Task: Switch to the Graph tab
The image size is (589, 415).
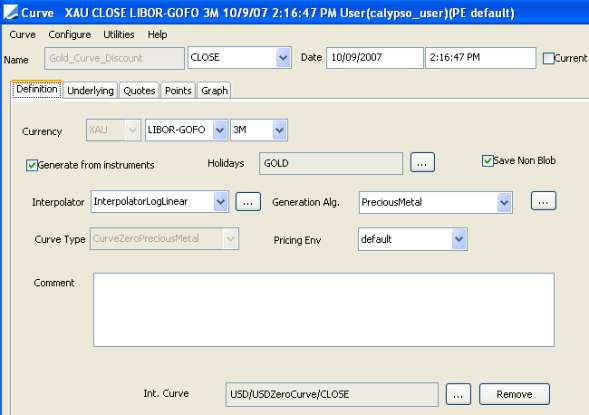Action: (214, 91)
